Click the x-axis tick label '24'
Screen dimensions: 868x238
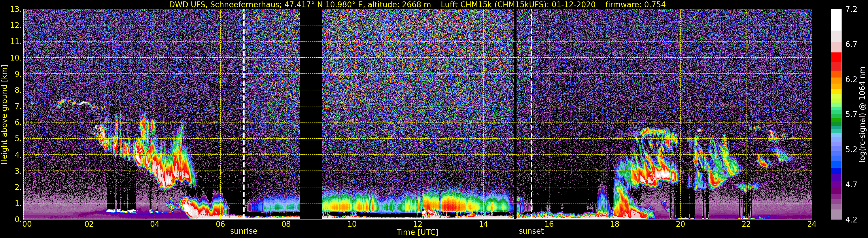click(812, 224)
